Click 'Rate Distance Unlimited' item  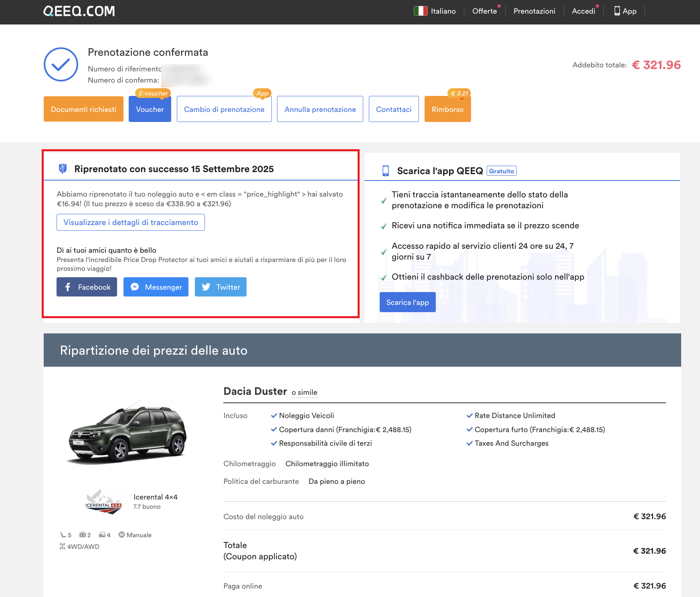(515, 416)
